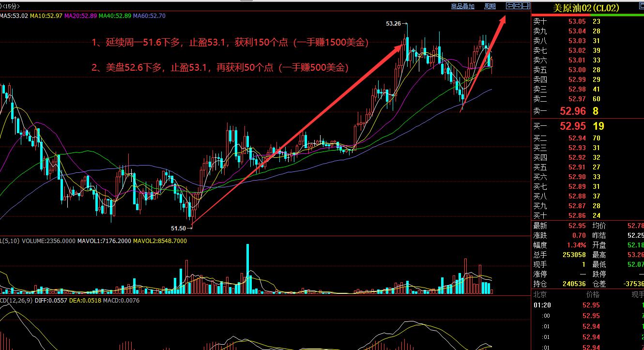
Task: Click the 最高 high price label
Action: point(599,255)
